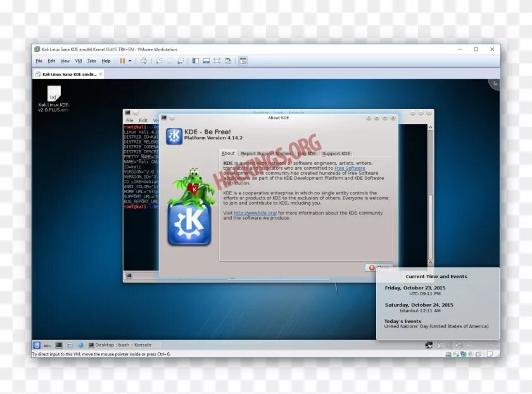Launch the terminal icon in KDE panel
The image size is (532, 394).
pyautogui.click(x=59, y=345)
